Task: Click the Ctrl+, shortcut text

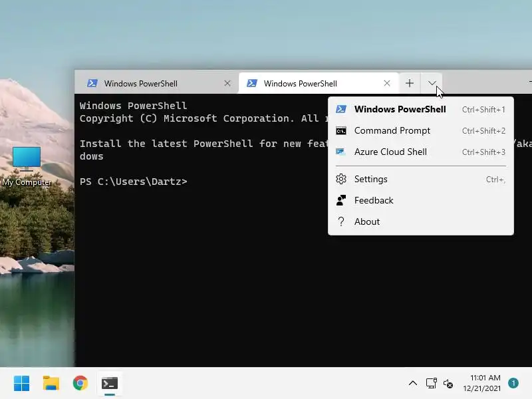Action: click(x=495, y=180)
